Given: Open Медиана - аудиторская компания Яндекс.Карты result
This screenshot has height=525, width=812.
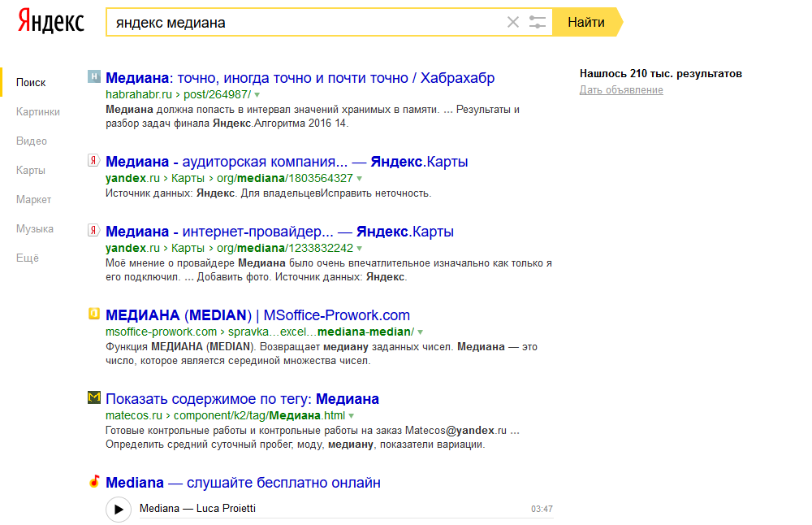Looking at the screenshot, I should pyautogui.click(x=287, y=161).
